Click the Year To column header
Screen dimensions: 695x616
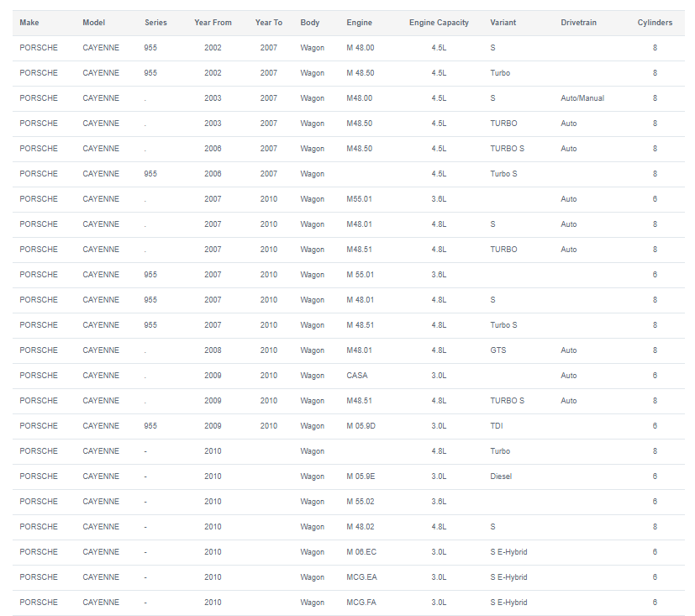tap(269, 23)
